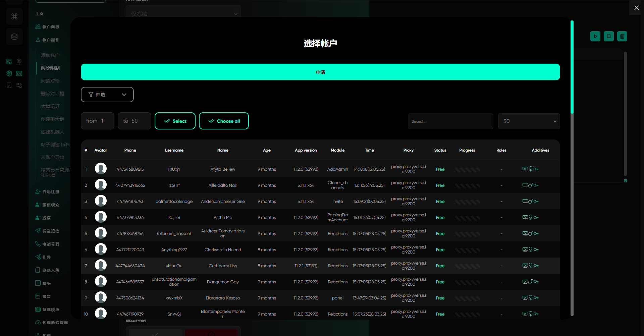Click the message icon in row 4 additives

click(x=525, y=217)
